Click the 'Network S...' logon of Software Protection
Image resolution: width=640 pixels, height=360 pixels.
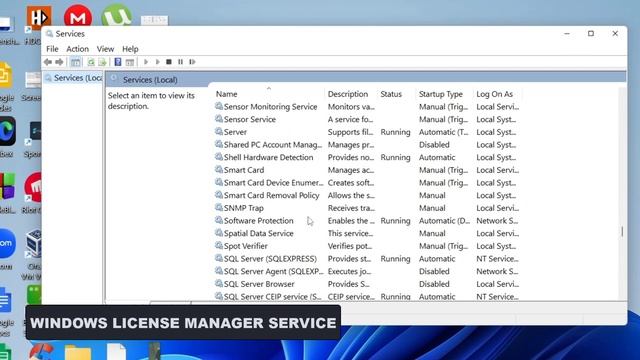tap(497, 220)
